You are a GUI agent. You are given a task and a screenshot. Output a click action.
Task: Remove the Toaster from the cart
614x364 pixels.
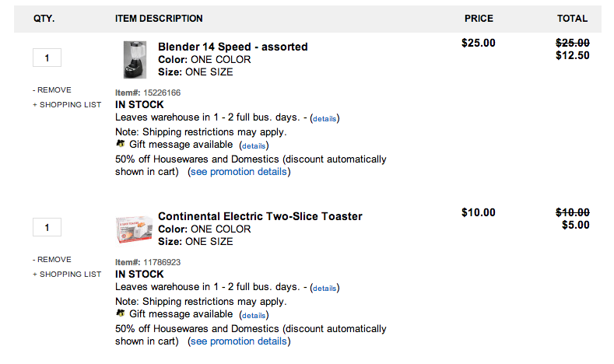(x=52, y=260)
